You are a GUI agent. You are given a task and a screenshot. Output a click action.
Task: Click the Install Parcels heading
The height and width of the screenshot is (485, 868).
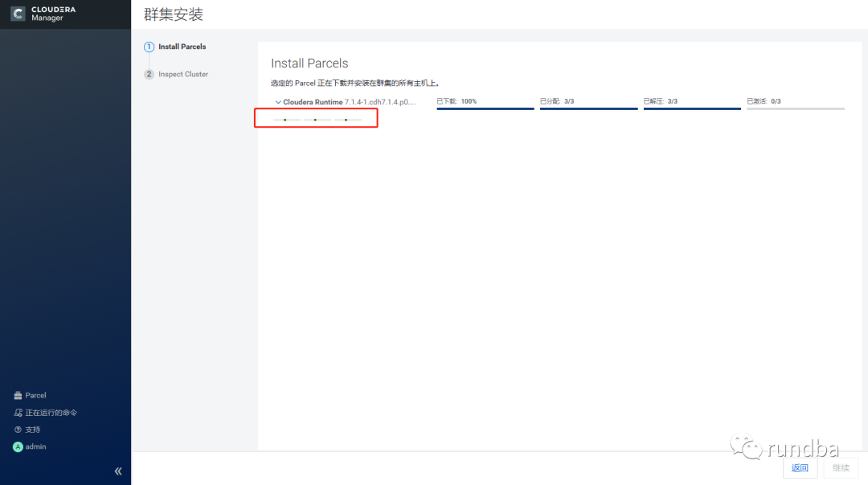click(309, 63)
